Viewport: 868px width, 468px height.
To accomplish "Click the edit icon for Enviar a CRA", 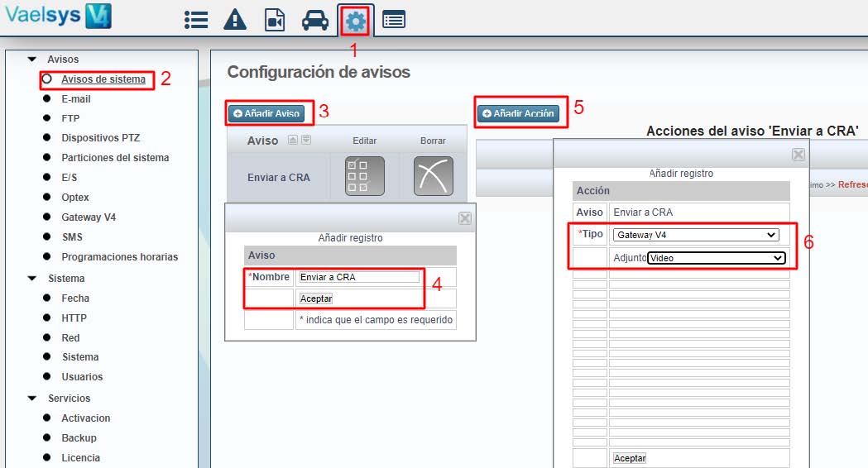I will pos(364,176).
